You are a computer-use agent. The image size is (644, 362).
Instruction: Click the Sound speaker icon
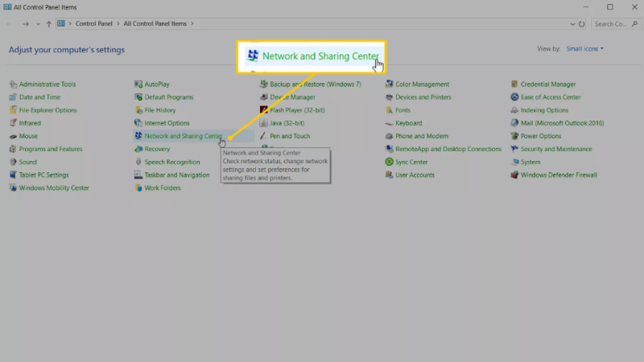(x=13, y=162)
